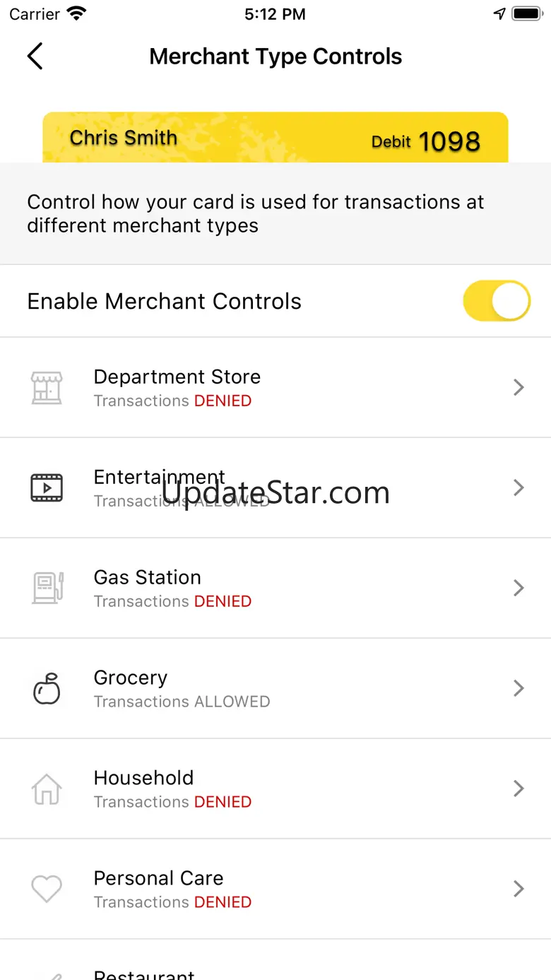Image resolution: width=551 pixels, height=980 pixels.
Task: Tap the Gas Station pump icon
Action: tap(47, 588)
